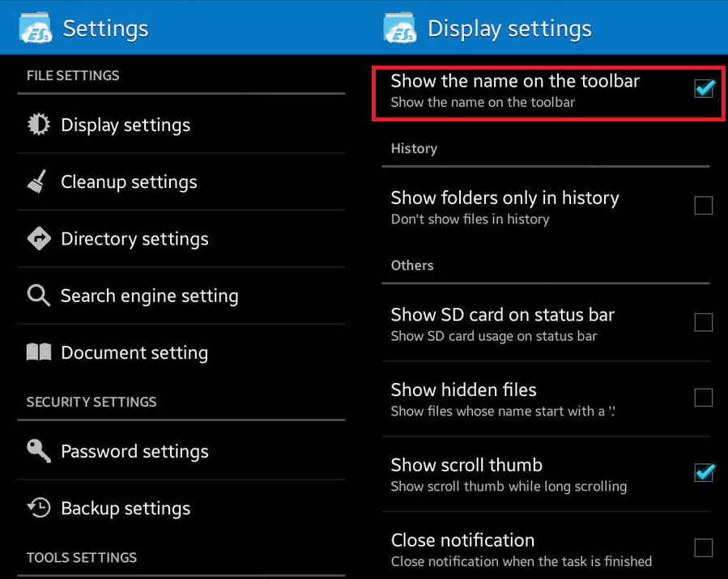The image size is (728, 579).
Task: Click 'Show scroll thumb while long scrolling' text
Action: [x=509, y=487]
